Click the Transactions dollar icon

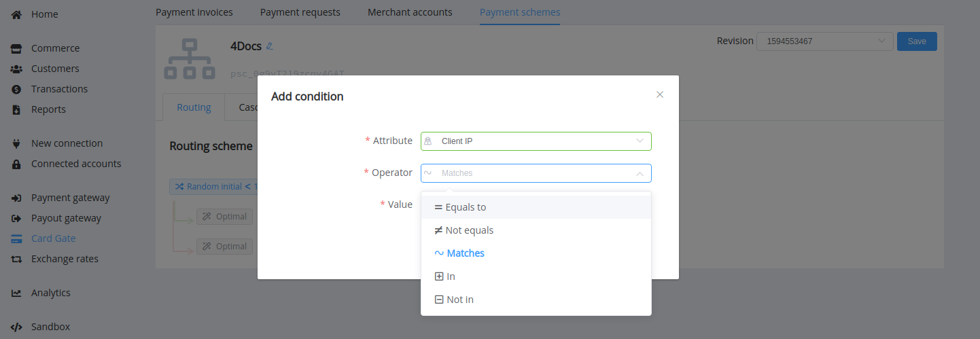click(x=16, y=89)
